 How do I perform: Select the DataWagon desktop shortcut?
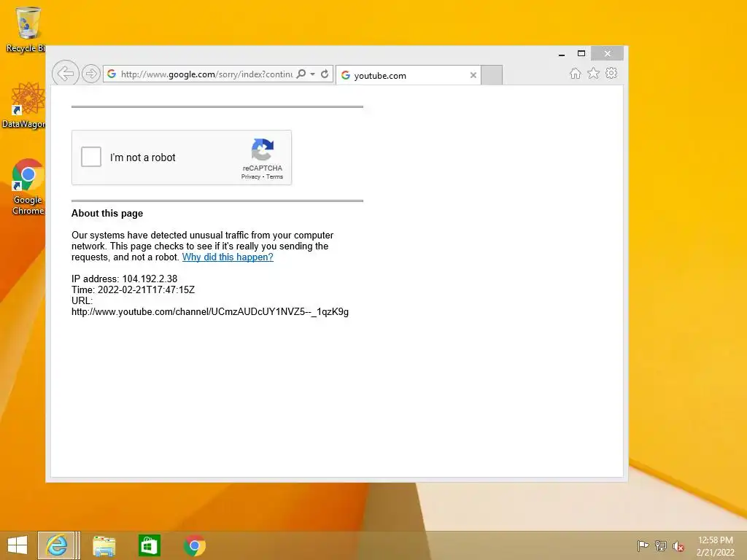point(25,105)
